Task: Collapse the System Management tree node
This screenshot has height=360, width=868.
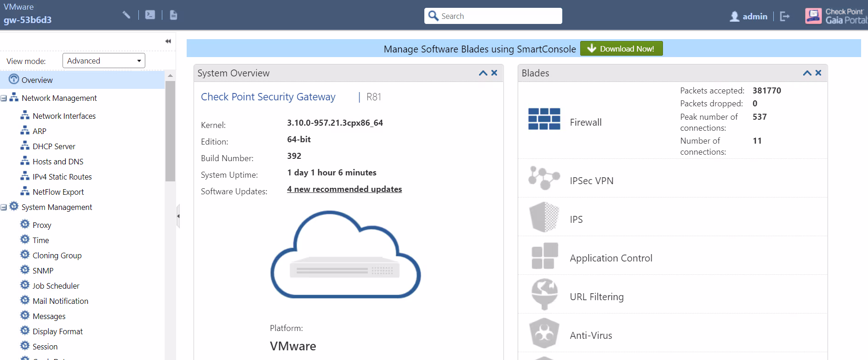Action: pyautogui.click(x=4, y=208)
